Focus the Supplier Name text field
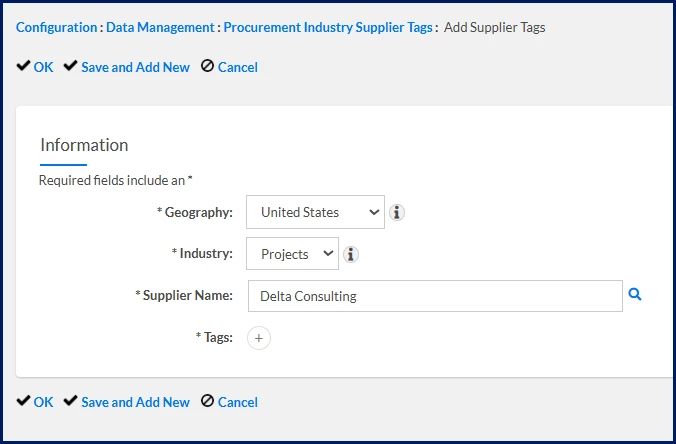Screen dimensions: 676x444 (x=434, y=296)
